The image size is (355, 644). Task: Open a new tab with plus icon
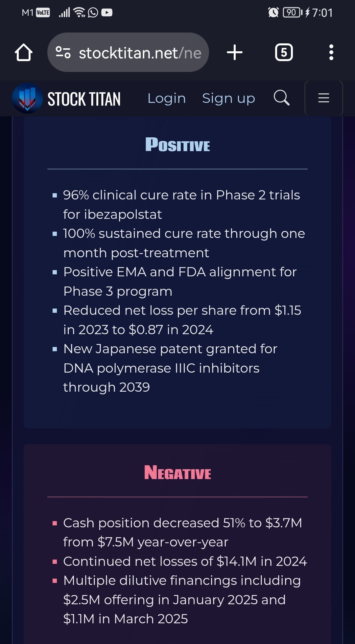(235, 52)
